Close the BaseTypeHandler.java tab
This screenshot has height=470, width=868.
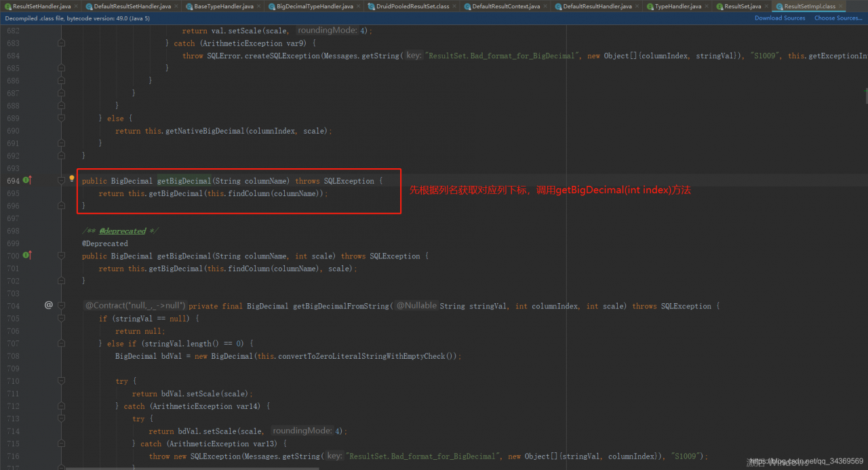pos(260,6)
